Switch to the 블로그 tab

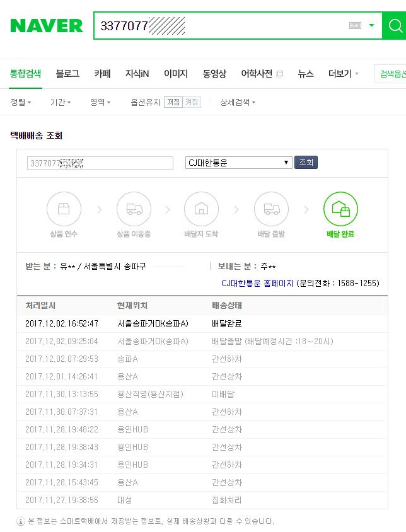[x=67, y=74]
